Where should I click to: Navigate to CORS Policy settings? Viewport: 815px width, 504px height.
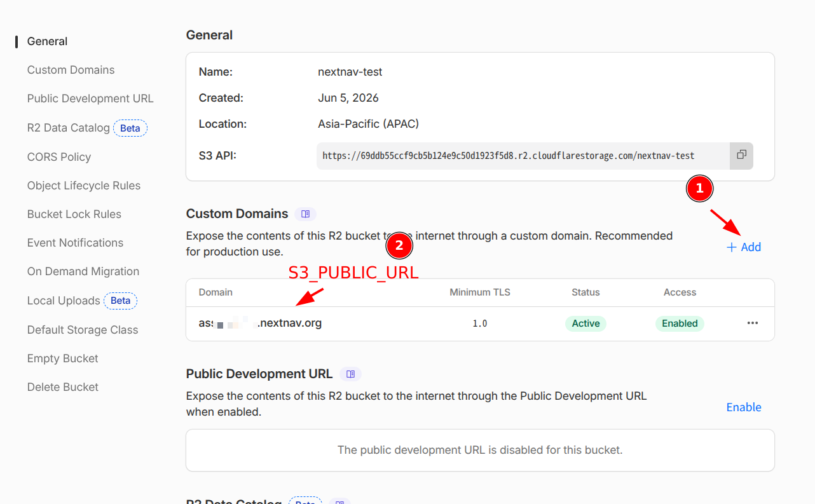click(x=59, y=157)
